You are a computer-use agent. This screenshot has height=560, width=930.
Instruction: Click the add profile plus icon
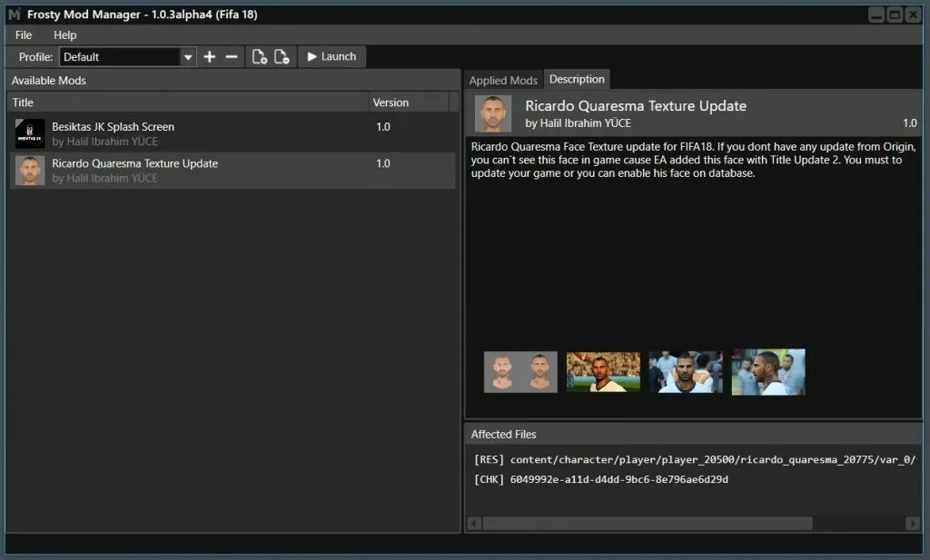pos(210,57)
